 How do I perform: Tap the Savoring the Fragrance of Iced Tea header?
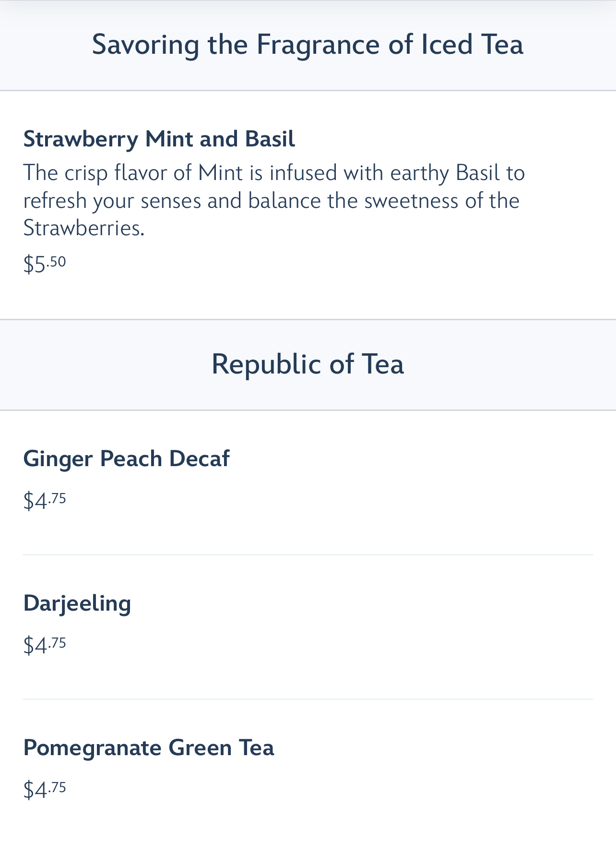(307, 44)
